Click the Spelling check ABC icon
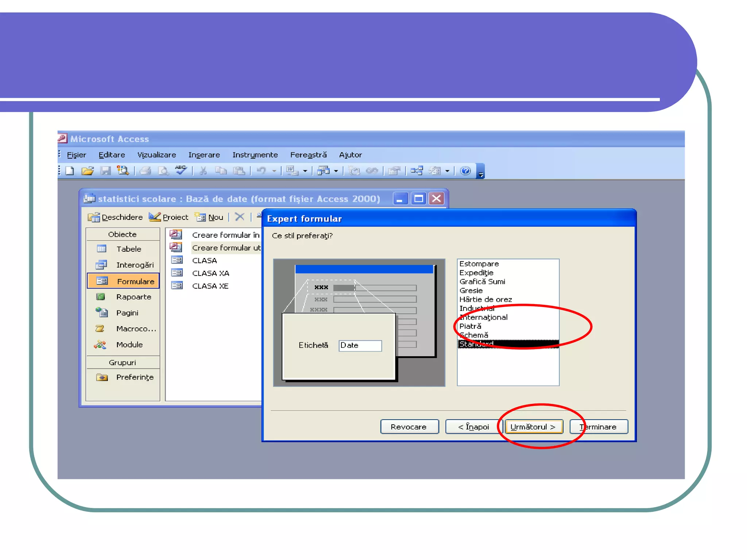 coord(181,170)
